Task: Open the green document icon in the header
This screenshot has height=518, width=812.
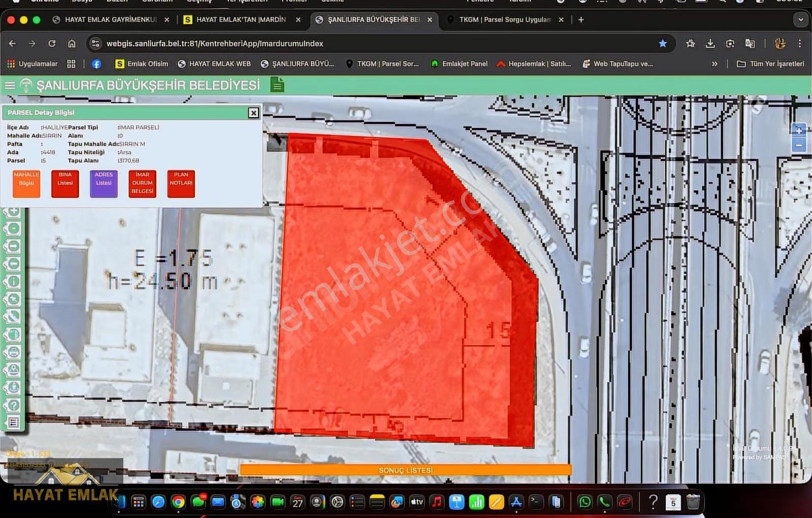Action: pos(277,85)
